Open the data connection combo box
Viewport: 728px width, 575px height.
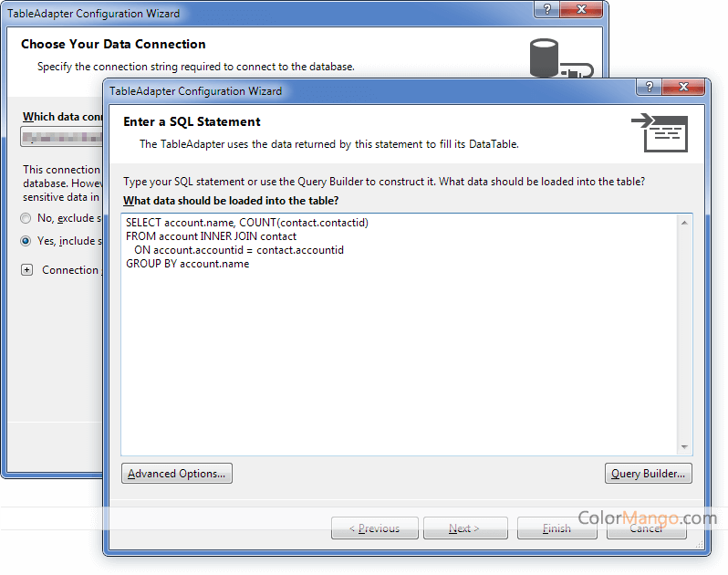[62, 137]
